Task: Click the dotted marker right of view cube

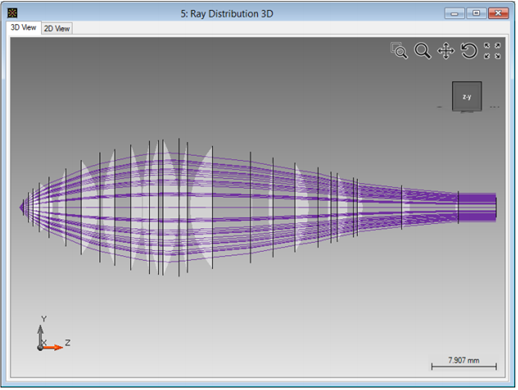Action: click(494, 107)
